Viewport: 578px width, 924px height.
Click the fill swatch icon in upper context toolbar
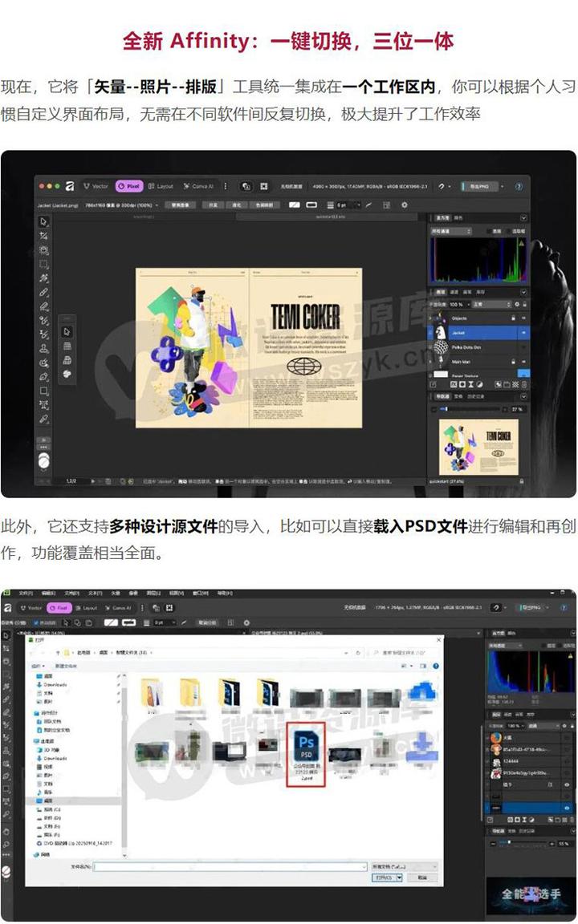click(295, 205)
